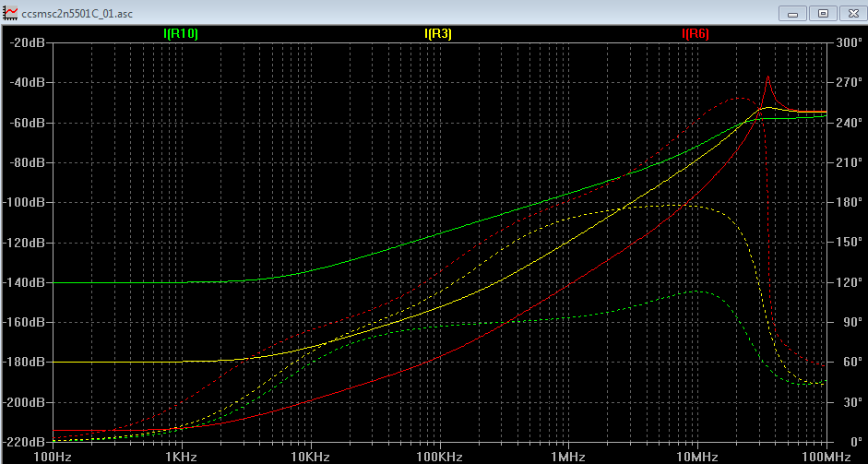Click the -120dB magnitude axis label
Viewport: 868px width, 464px height.
[23, 243]
